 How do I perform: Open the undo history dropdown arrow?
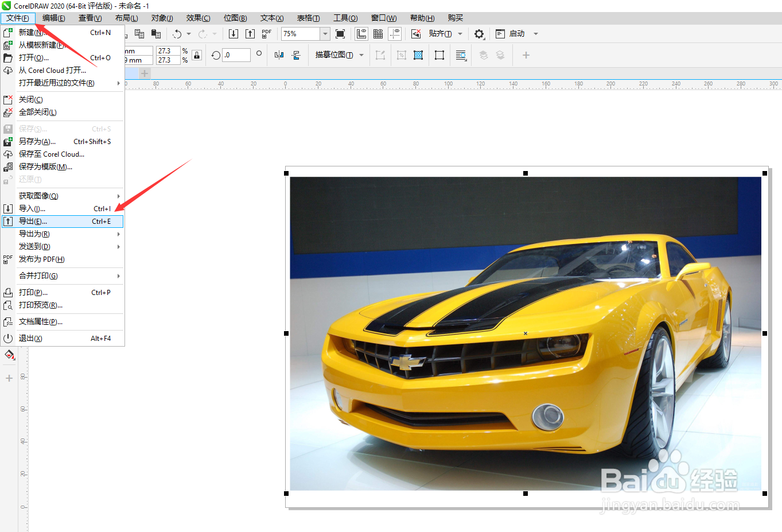(189, 34)
